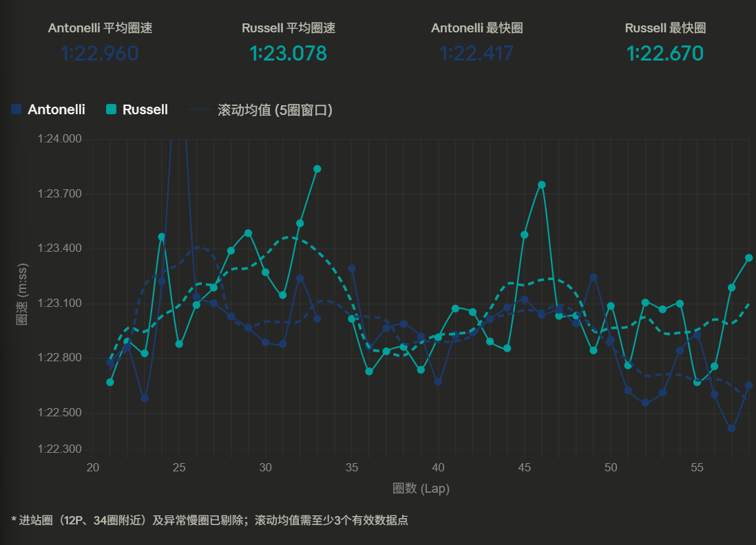Screen dimensions: 756x545
Task: Click the x-axis label 25
Action: click(x=179, y=467)
